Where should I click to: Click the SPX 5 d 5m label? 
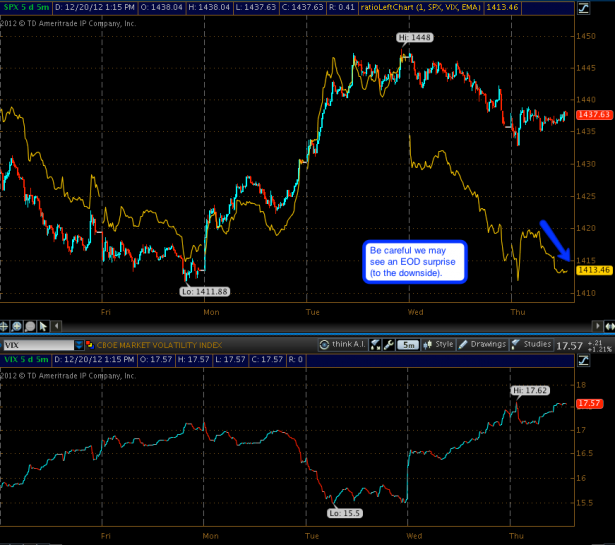(x=26, y=7)
